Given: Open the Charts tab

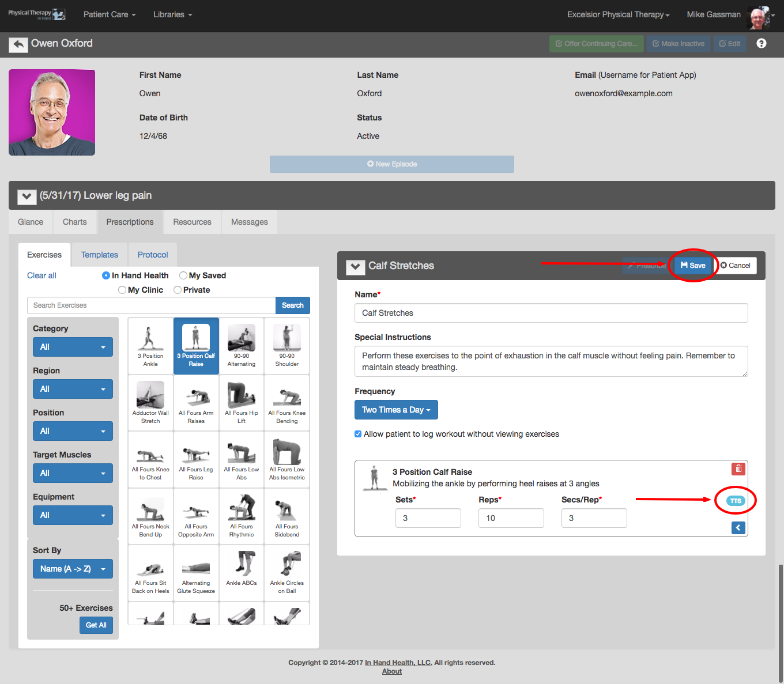Looking at the screenshot, I should pos(75,222).
